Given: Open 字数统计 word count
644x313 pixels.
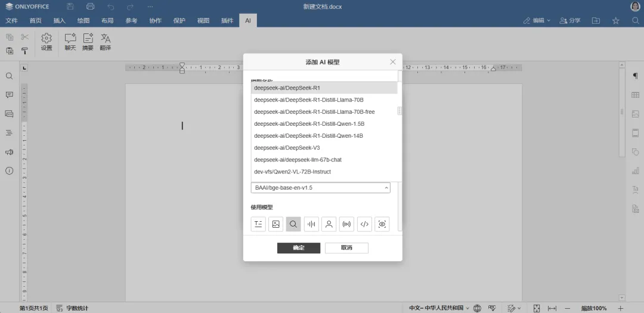Looking at the screenshot, I should click(x=72, y=308).
